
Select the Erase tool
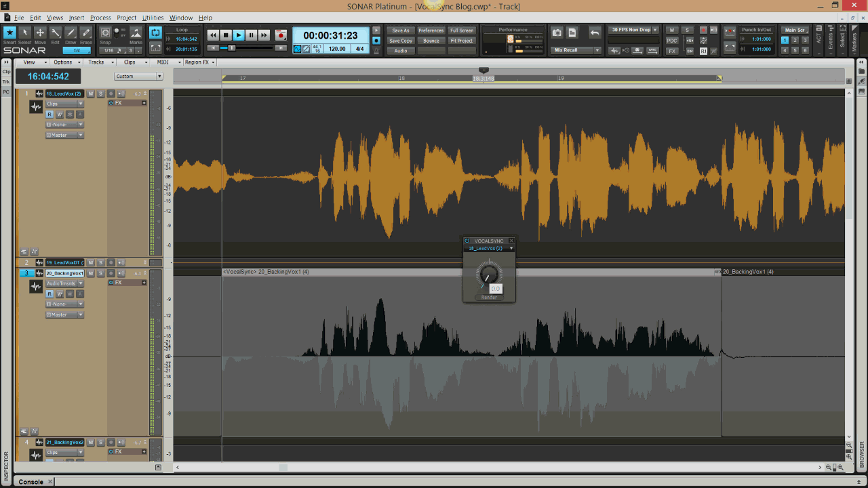[x=86, y=33]
